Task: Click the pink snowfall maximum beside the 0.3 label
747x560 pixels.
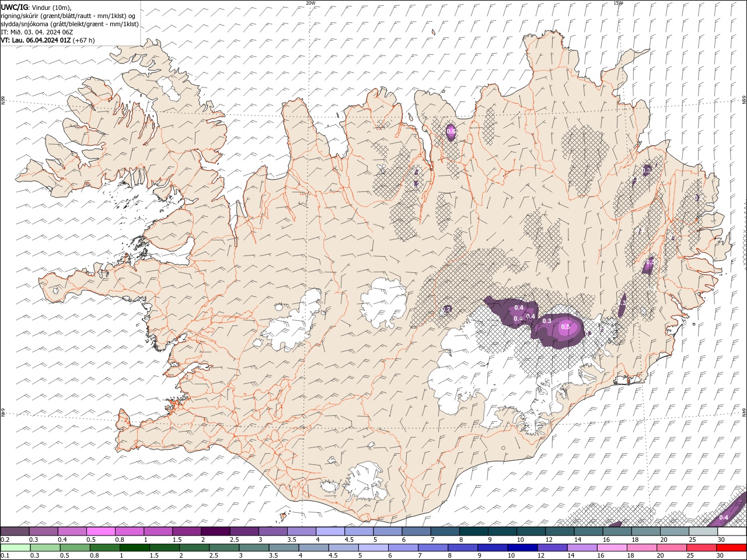Action: pos(567,328)
